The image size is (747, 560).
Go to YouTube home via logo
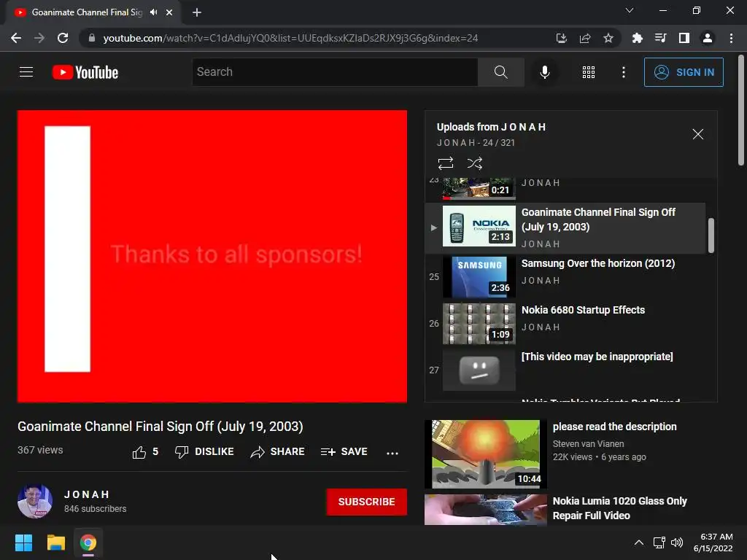[85, 72]
